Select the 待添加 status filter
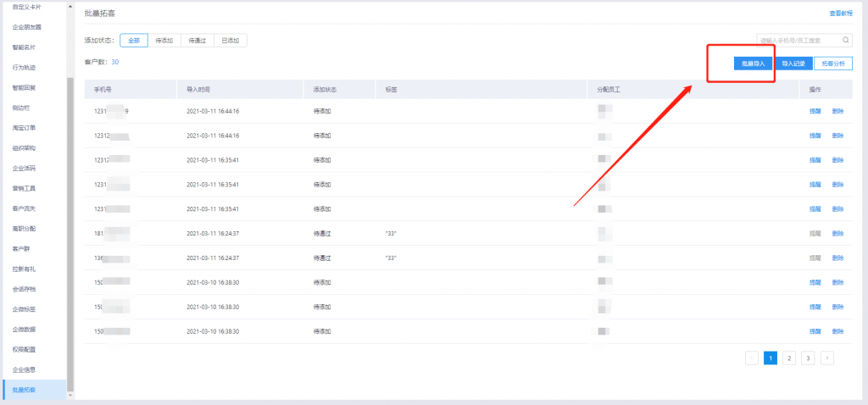Viewport: 868px width, 405px height. click(x=164, y=41)
